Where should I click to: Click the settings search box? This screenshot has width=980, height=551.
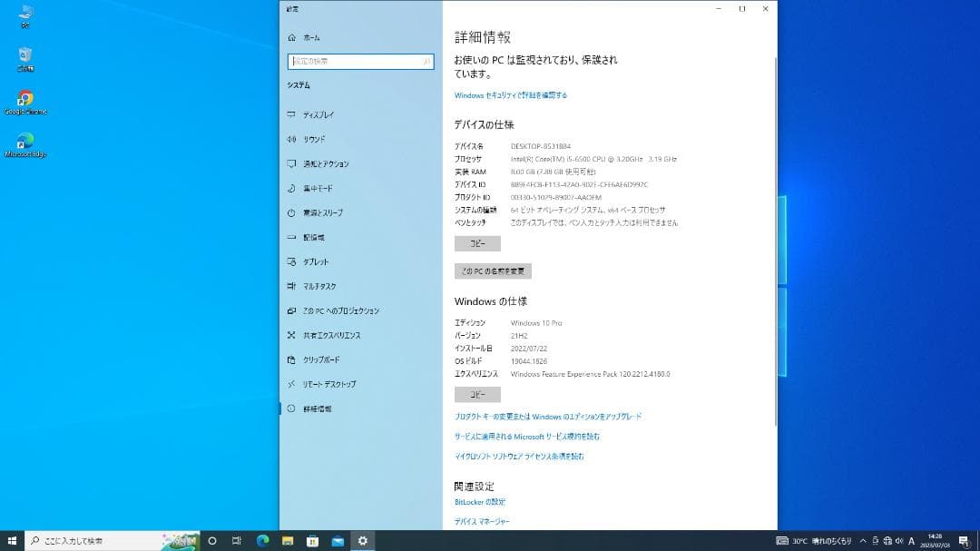coord(359,62)
